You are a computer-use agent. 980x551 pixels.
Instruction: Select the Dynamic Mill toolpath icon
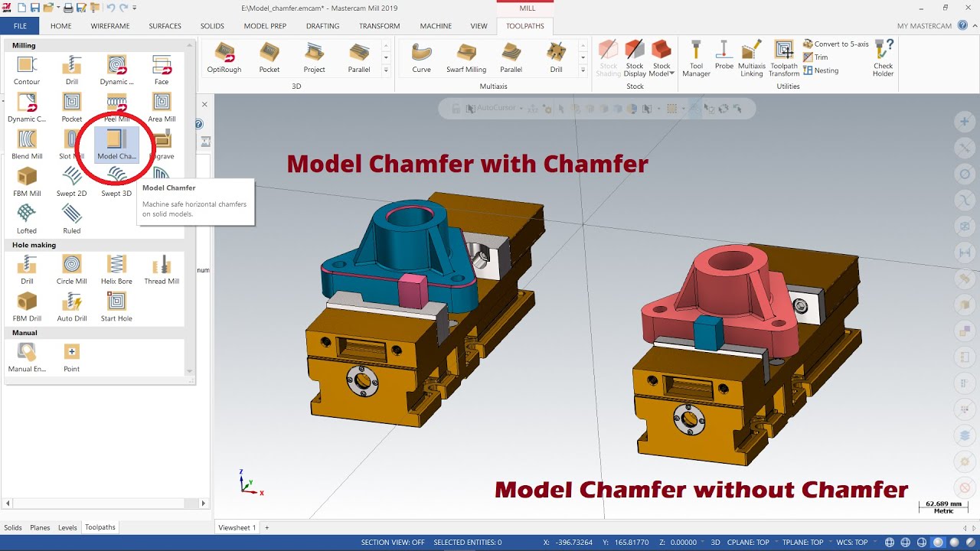116,70
